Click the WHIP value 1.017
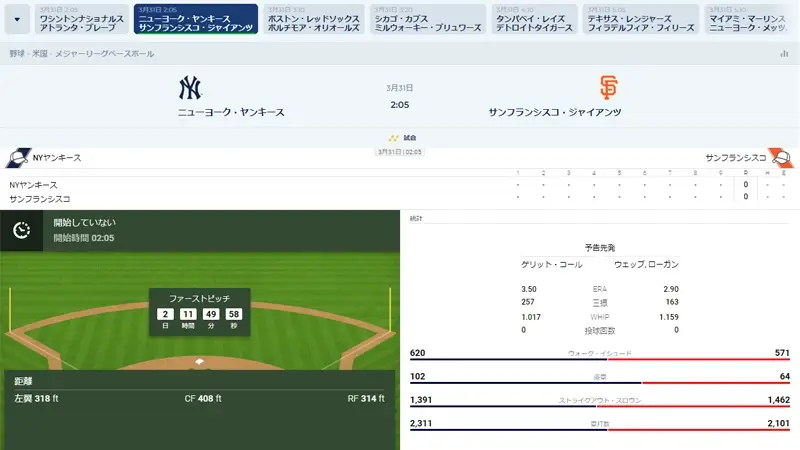800x450 pixels. click(x=531, y=317)
